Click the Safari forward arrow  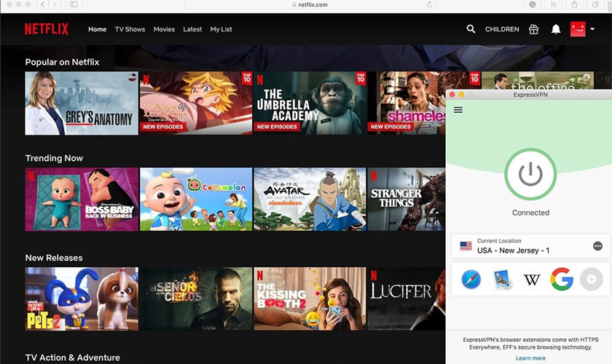[x=55, y=4]
